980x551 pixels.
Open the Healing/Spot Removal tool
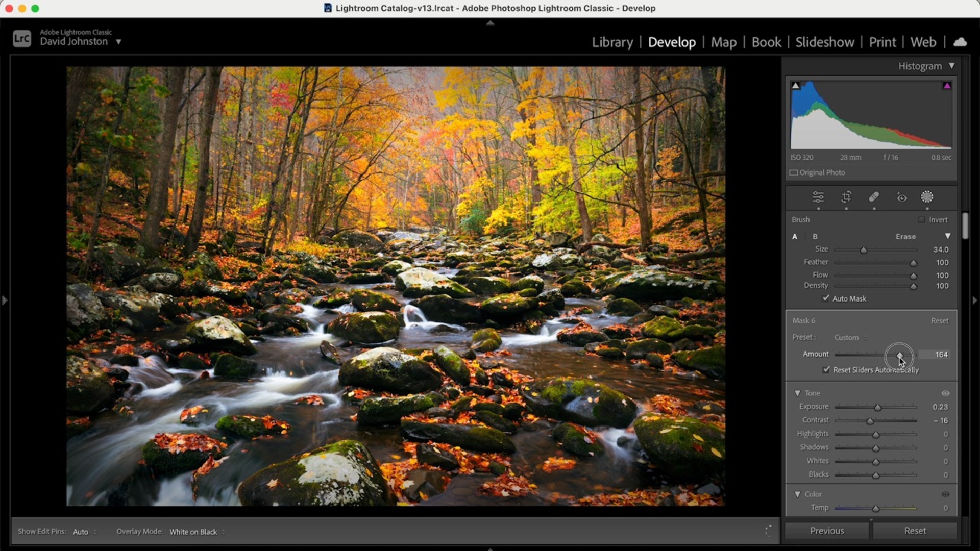tap(874, 197)
